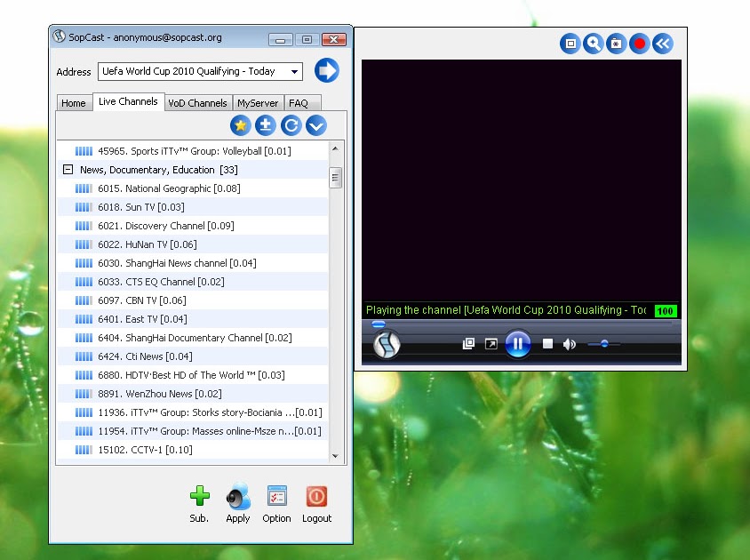Select 8891 WenZhou News channel
750x560 pixels.
pos(193,394)
